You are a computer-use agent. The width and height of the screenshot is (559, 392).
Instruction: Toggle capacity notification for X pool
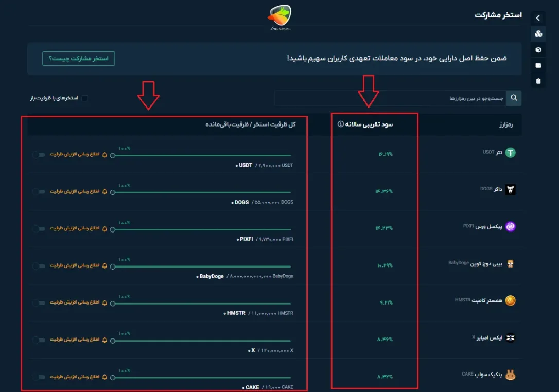(x=39, y=340)
